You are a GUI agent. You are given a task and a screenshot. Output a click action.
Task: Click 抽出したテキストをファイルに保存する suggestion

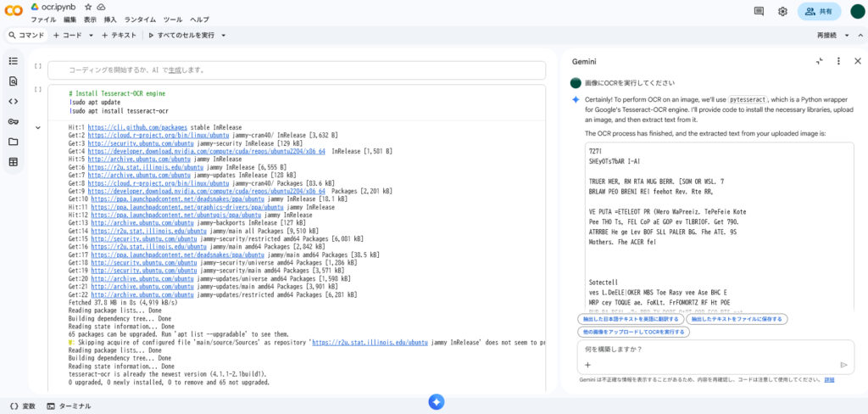[x=737, y=319]
